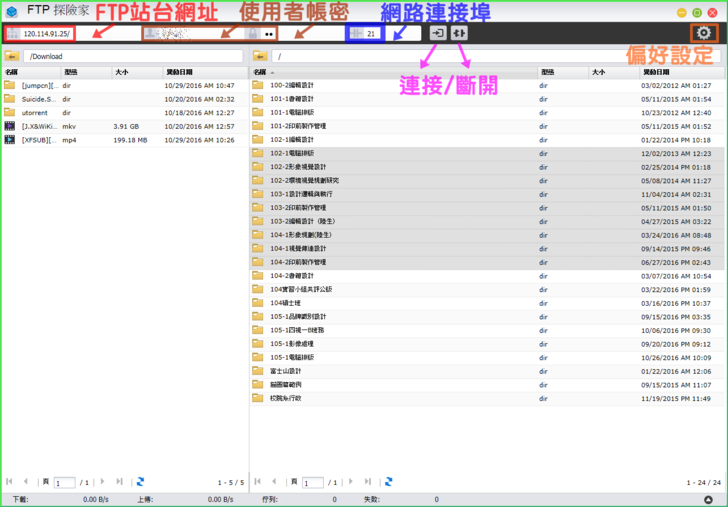Click the connect button in the toolbar
The height and width of the screenshot is (507, 728).
pos(438,33)
